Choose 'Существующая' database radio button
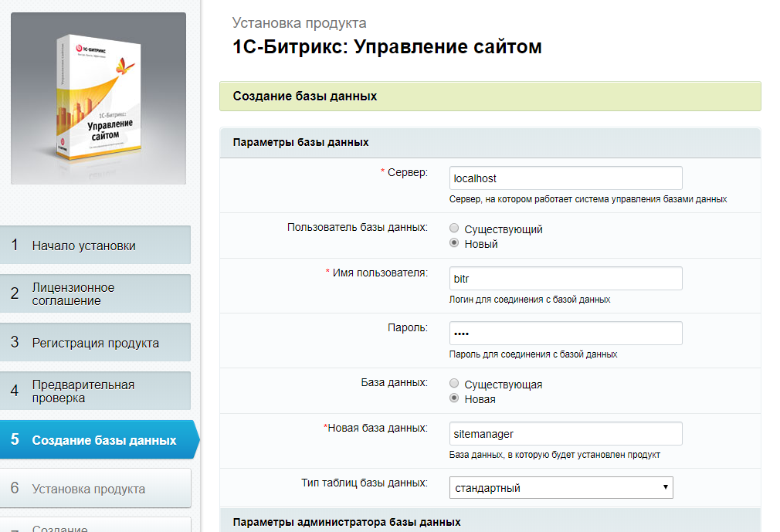Screen dimensions: 780x532 pos(453,383)
